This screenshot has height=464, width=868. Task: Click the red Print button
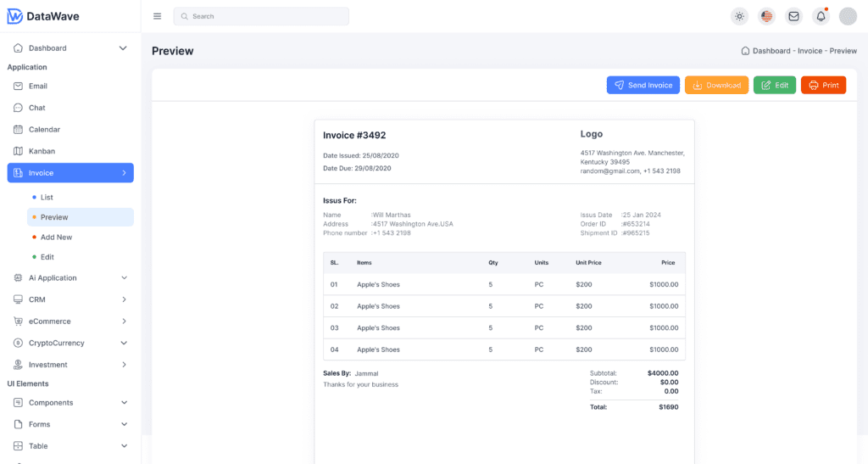pos(823,85)
